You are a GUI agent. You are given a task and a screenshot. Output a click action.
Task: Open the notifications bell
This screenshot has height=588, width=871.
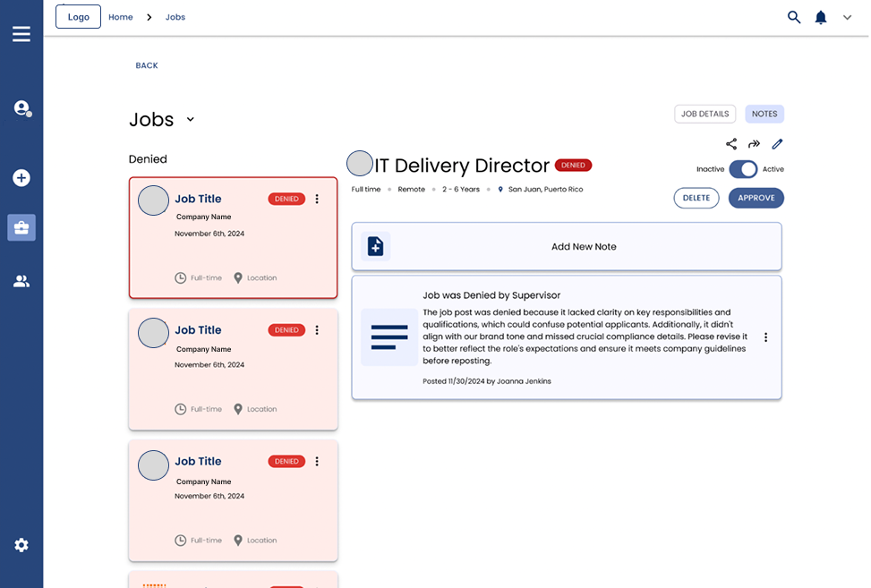(821, 17)
